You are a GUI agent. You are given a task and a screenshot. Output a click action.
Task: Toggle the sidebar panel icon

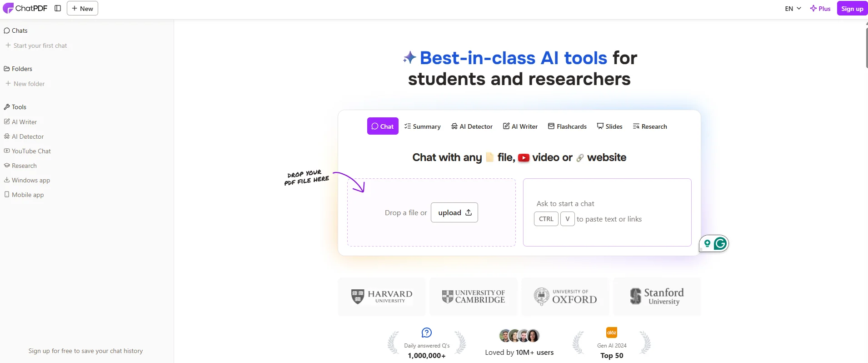coord(58,8)
